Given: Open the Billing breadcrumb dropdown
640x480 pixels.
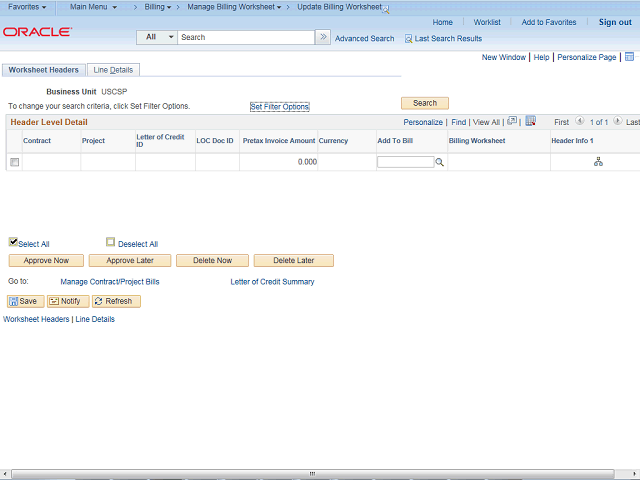Looking at the screenshot, I should click(158, 7).
